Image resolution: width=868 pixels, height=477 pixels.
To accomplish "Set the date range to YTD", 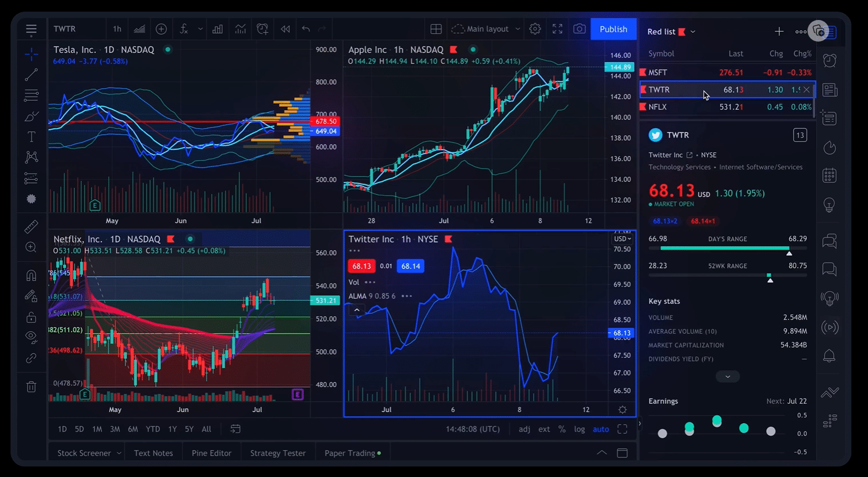I will (152, 429).
